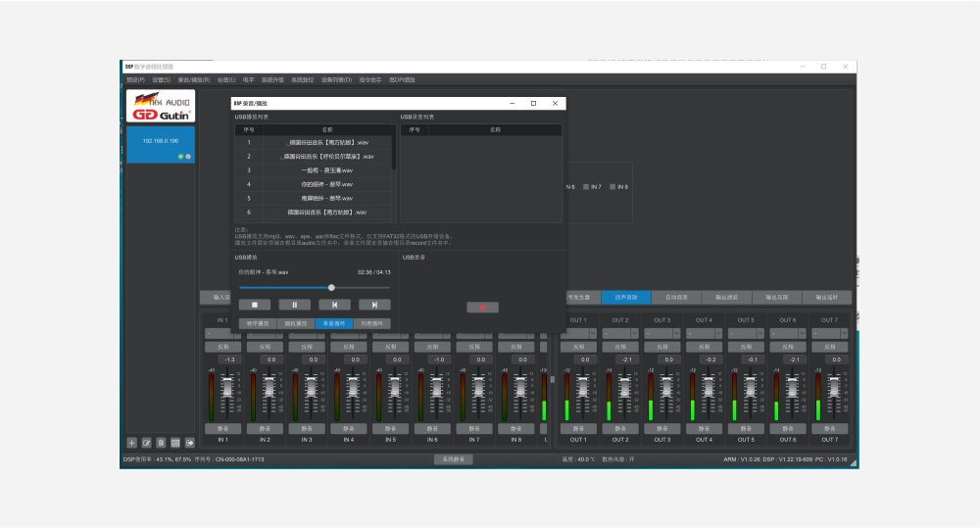Mute the OUT 2 channel
The height and width of the screenshot is (528, 980).
coord(620,429)
